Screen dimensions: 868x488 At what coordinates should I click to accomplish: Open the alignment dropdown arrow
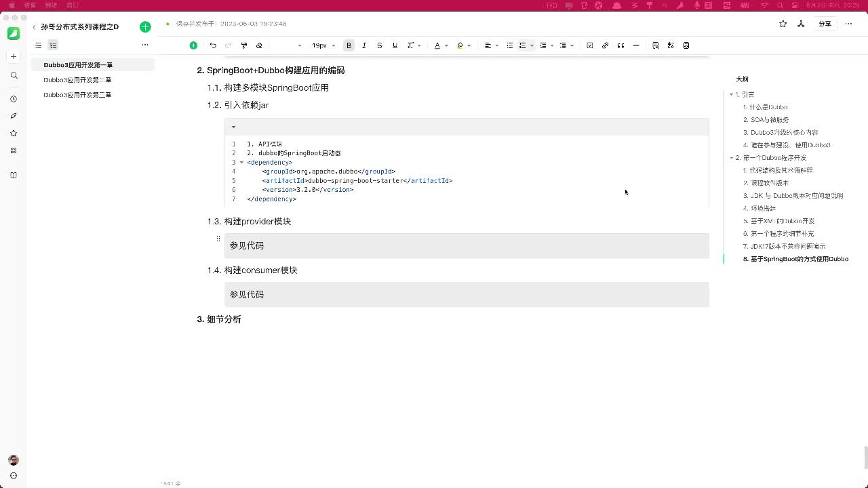pyautogui.click(x=497, y=45)
